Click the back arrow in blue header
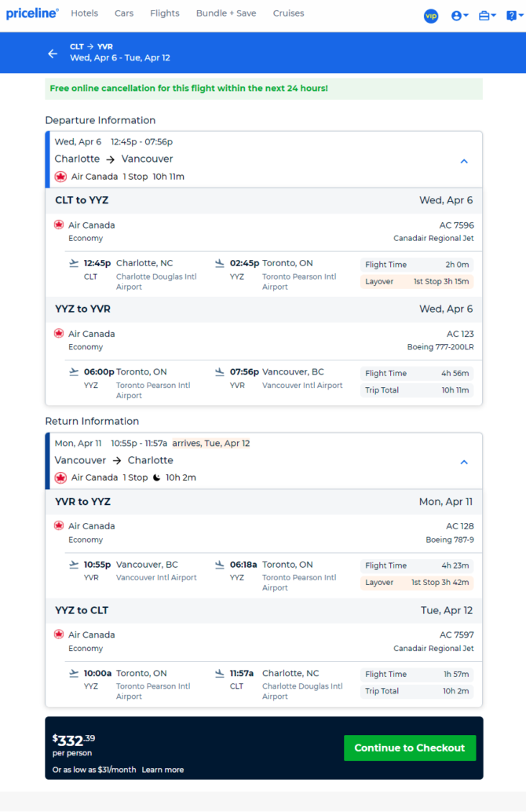Screen dimensions: 526x812 click(53, 53)
